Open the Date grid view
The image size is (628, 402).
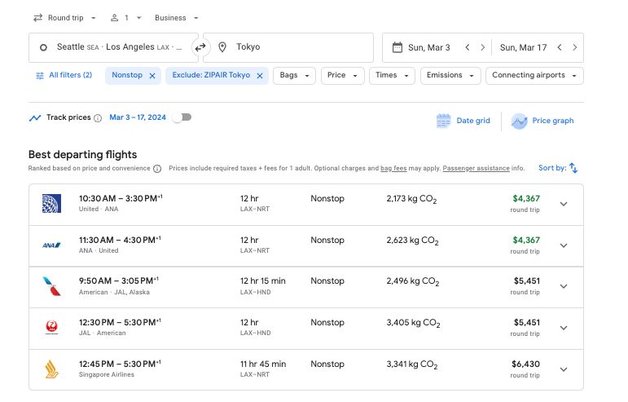pos(463,121)
